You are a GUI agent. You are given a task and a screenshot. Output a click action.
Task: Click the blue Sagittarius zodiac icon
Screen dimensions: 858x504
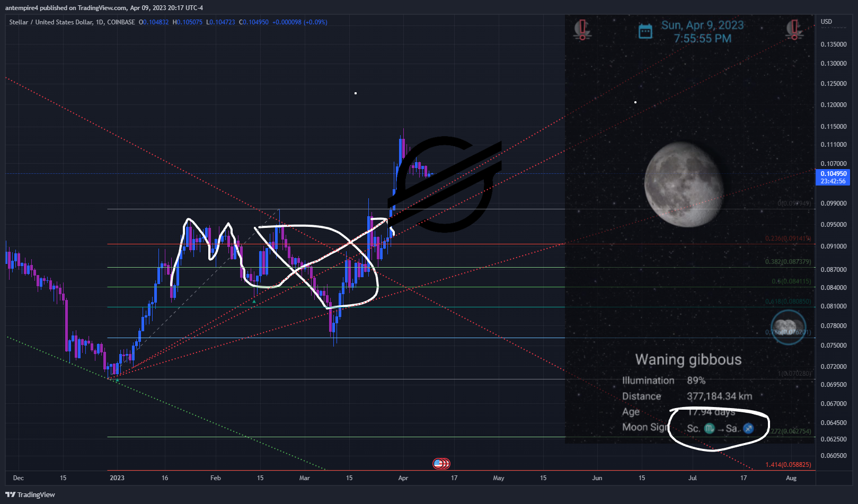tap(748, 428)
